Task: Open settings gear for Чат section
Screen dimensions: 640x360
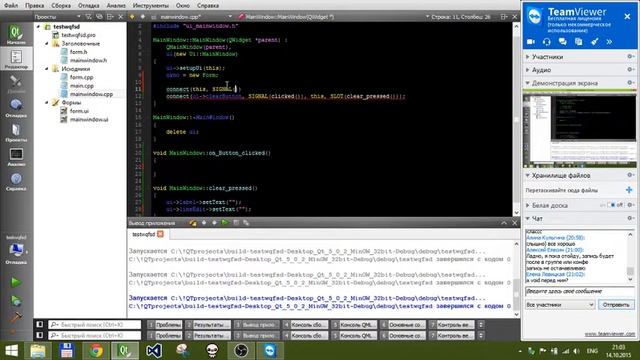Action: [631, 218]
